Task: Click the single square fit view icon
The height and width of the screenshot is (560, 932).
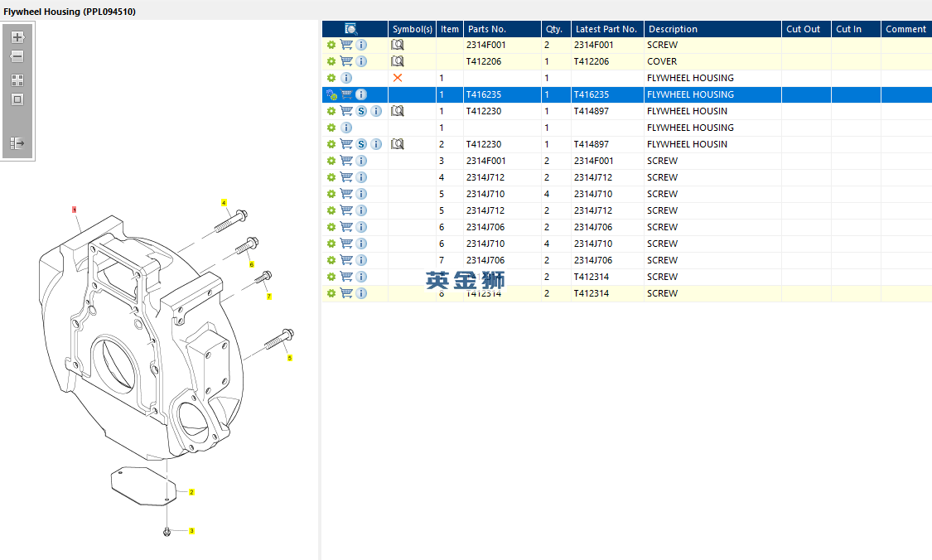Action: [x=17, y=99]
